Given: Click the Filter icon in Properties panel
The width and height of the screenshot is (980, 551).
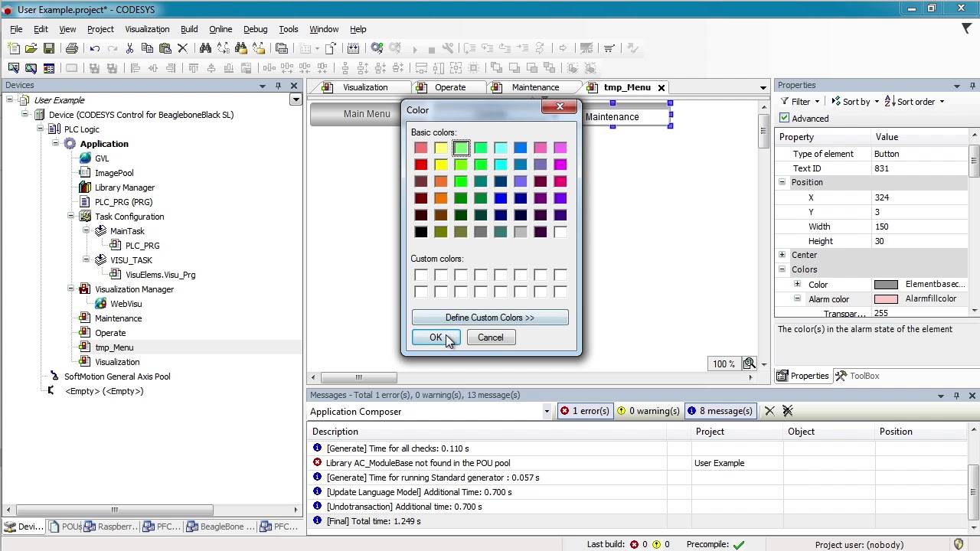Looking at the screenshot, I should (785, 101).
